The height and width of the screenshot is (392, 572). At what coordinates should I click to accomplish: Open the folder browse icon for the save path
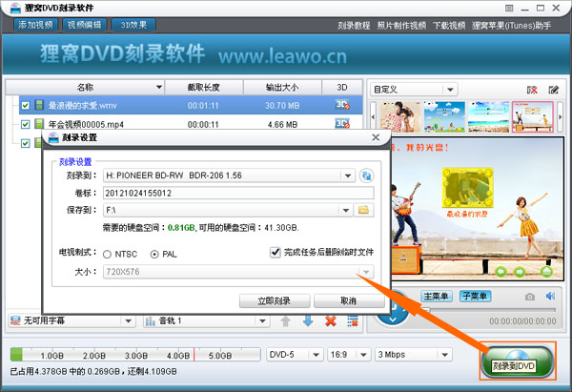click(x=364, y=210)
